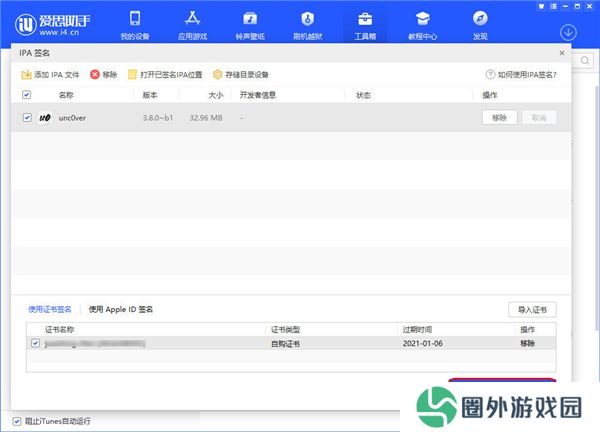
Task: Click the 过期时间 column header
Action: pyautogui.click(x=417, y=329)
